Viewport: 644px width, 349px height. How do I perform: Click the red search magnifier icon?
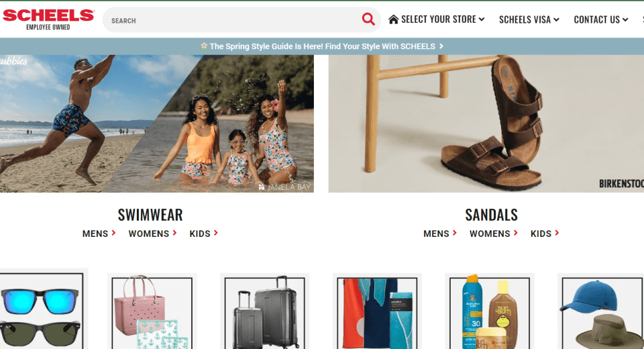[x=368, y=19]
